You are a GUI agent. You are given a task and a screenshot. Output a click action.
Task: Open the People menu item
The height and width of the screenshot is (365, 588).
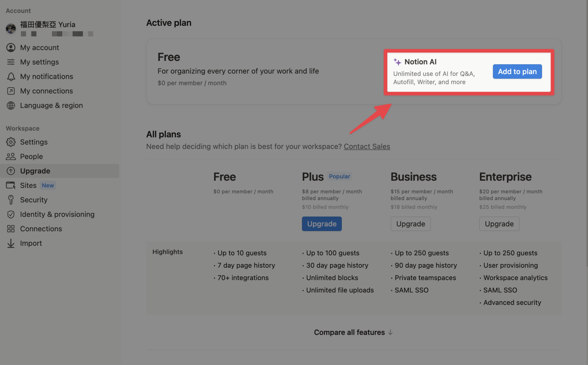(31, 156)
